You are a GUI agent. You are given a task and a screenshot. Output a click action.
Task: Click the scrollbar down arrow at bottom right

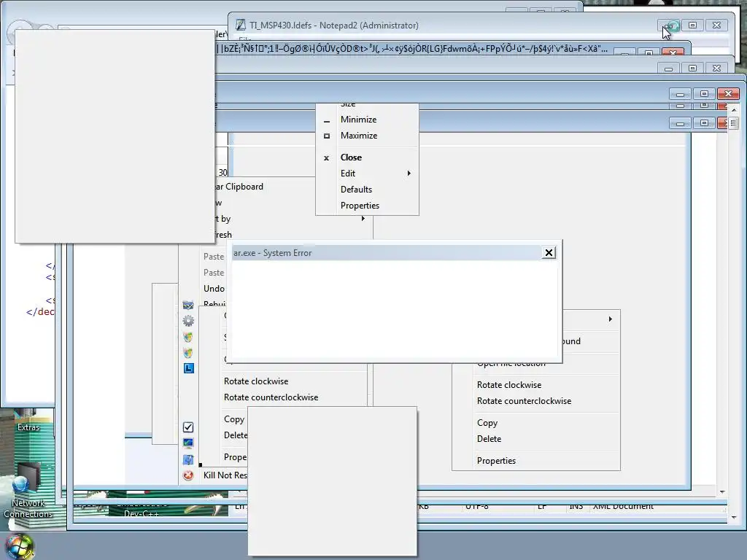tap(734, 517)
